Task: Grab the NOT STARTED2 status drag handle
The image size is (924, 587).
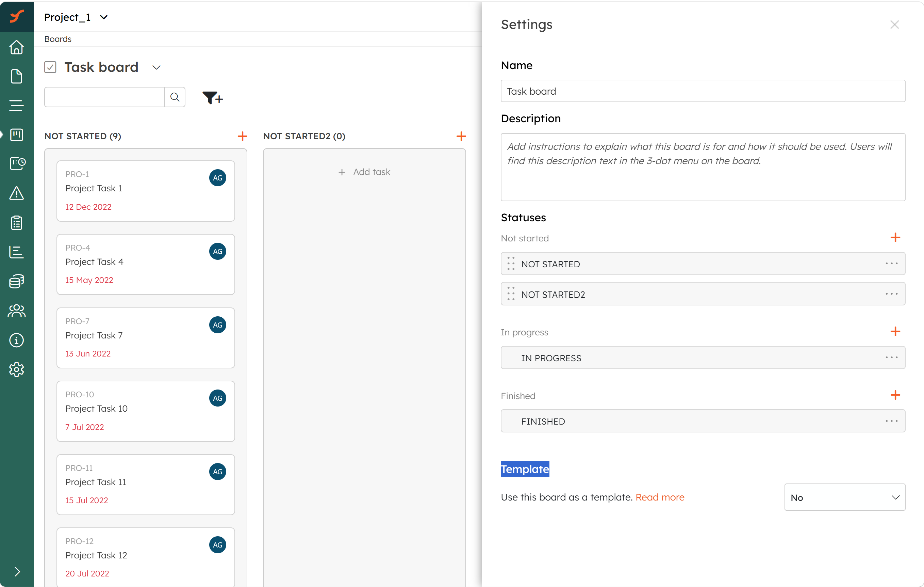Action: point(511,294)
